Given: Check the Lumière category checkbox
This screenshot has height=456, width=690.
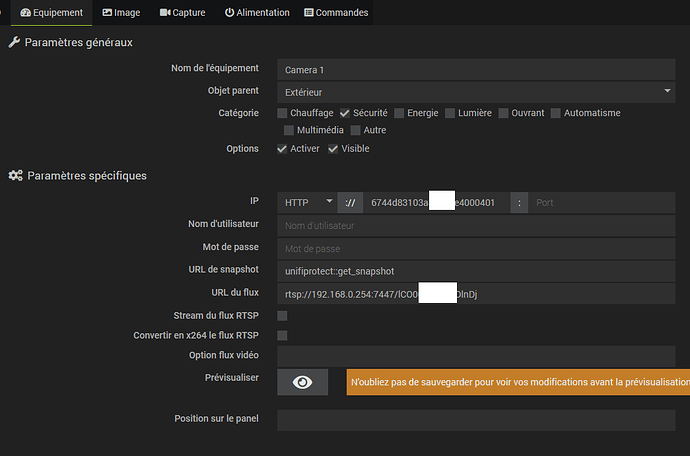Looking at the screenshot, I should (450, 113).
